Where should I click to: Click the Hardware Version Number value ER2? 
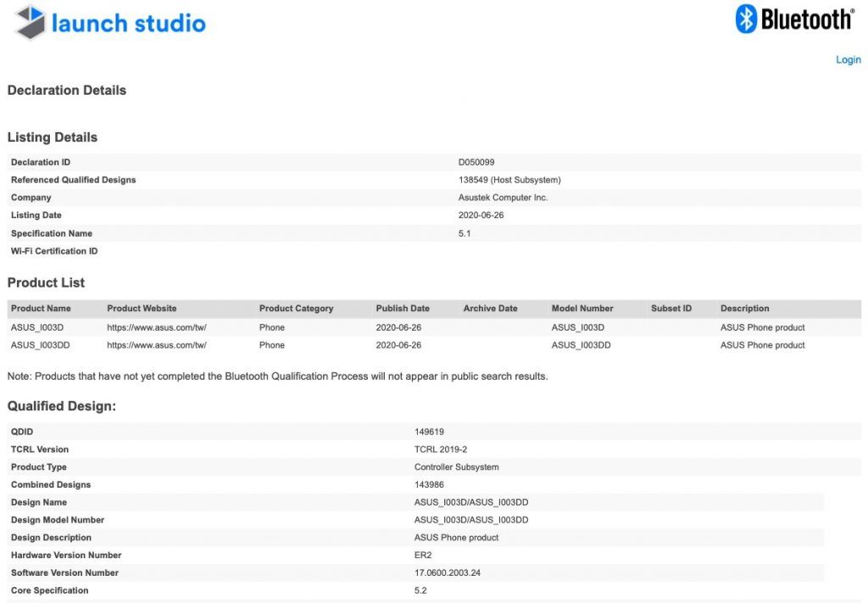(423, 556)
